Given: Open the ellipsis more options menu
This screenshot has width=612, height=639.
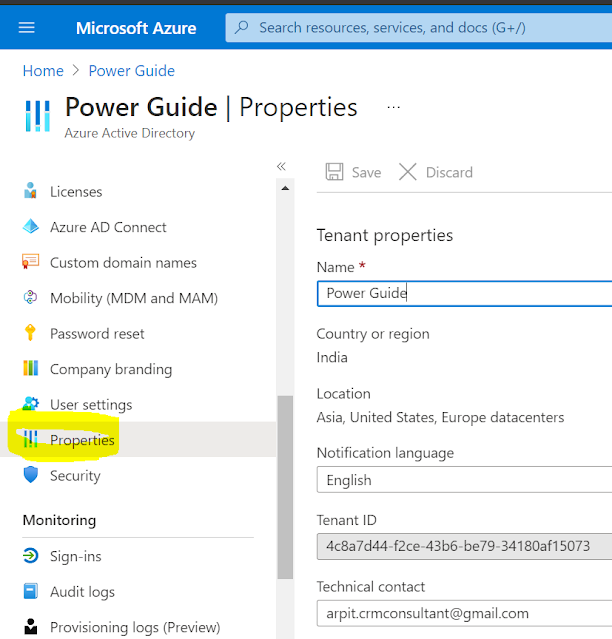Looking at the screenshot, I should tap(393, 107).
